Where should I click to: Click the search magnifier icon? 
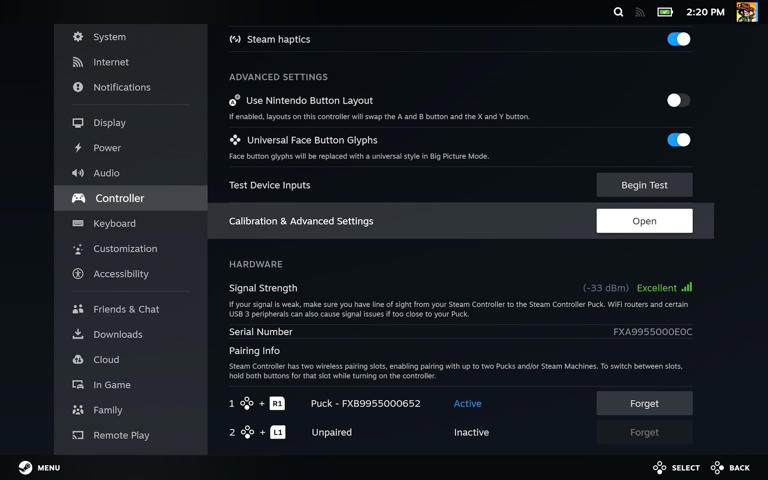pyautogui.click(x=618, y=12)
